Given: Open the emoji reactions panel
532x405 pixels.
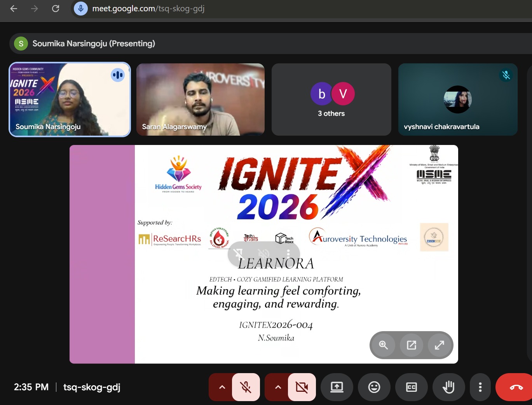Looking at the screenshot, I should click(x=374, y=387).
